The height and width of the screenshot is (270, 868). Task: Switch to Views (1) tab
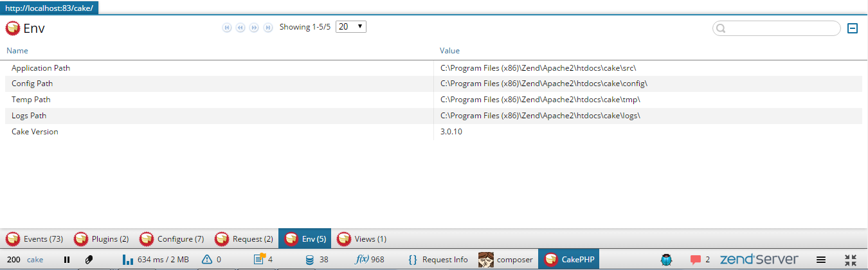(x=362, y=239)
